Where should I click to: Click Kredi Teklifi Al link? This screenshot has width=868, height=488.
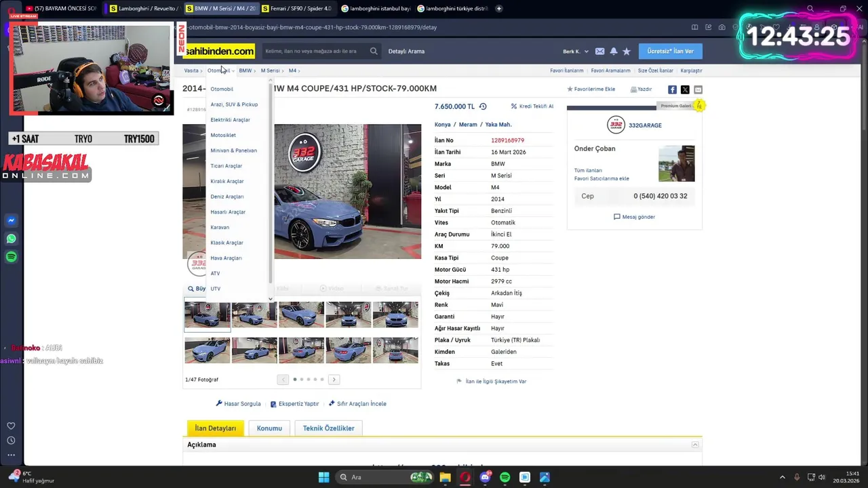pos(532,106)
